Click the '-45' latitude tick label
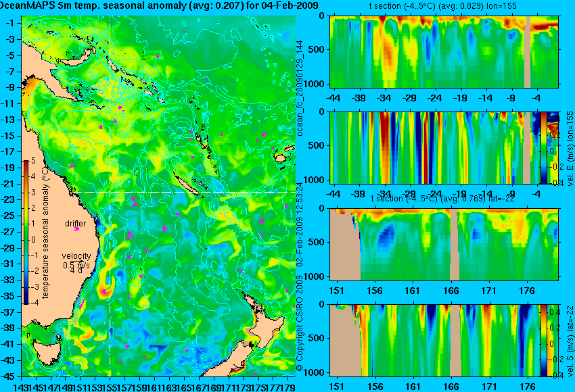575x392 pixels. 8,376
